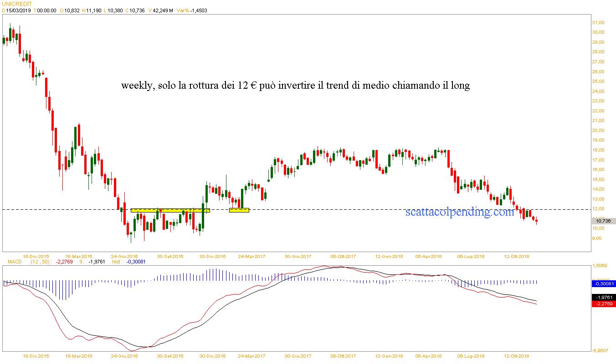Click the blue histogram value tag -0,30081
This screenshot has height=364, width=616.
pyautogui.click(x=603, y=283)
